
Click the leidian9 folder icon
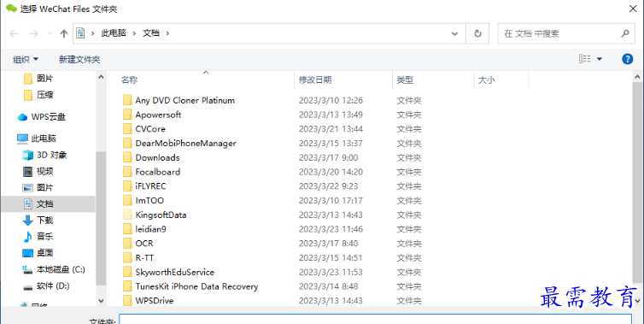[127, 229]
